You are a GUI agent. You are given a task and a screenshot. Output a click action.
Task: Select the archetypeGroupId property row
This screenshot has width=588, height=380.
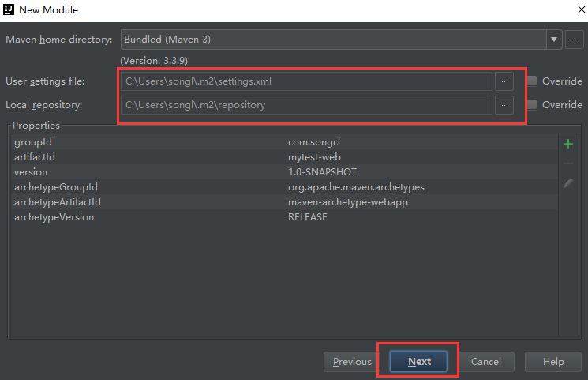tap(284, 187)
